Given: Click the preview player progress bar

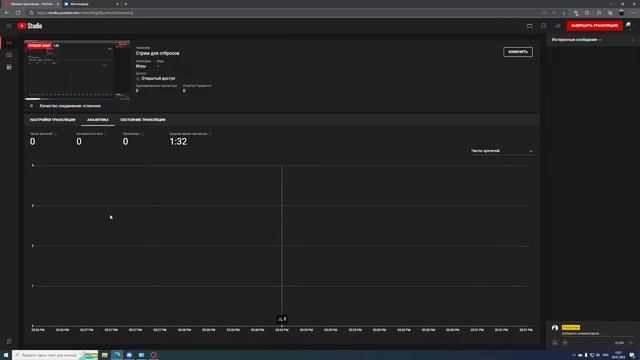Looking at the screenshot, I should (x=77, y=98).
